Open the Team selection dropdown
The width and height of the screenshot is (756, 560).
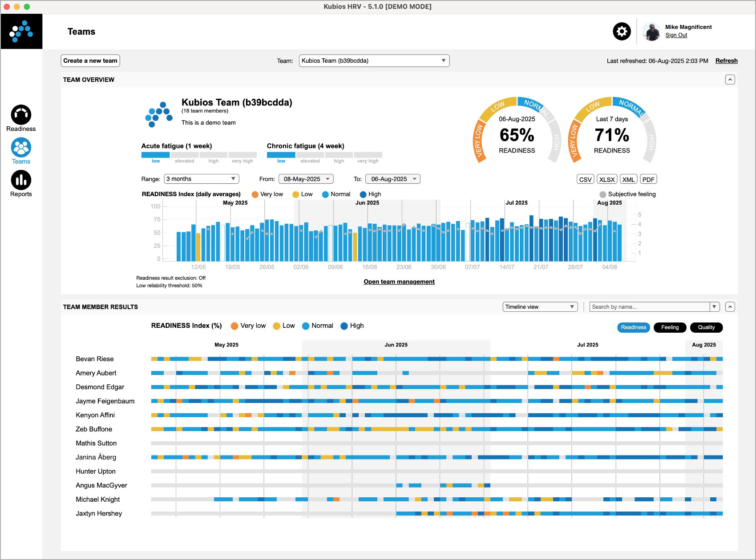click(x=374, y=61)
